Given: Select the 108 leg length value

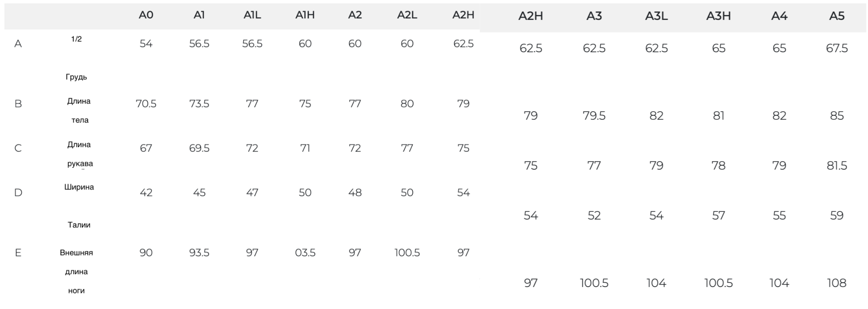Looking at the screenshot, I should pos(837,283).
